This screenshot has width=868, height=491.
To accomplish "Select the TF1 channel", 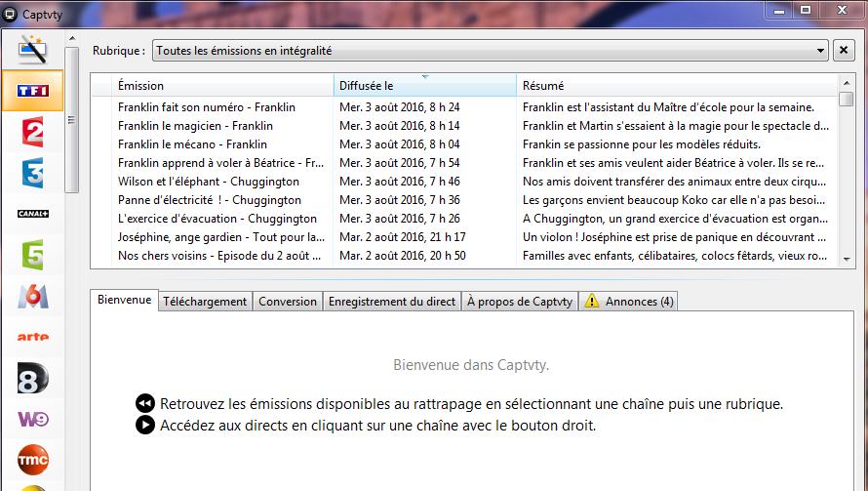I will [32, 91].
